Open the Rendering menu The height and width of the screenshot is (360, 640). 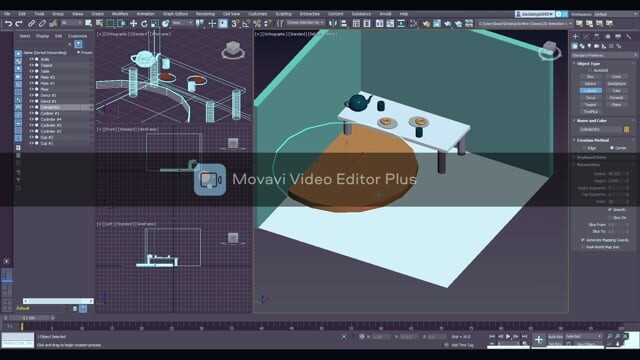(205, 14)
